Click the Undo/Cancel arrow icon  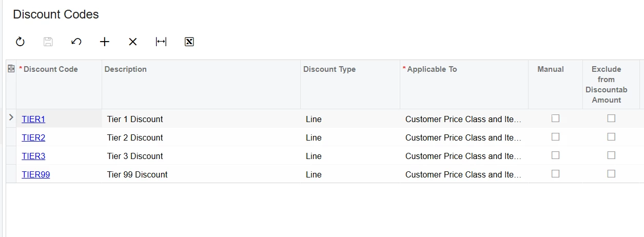(76, 42)
